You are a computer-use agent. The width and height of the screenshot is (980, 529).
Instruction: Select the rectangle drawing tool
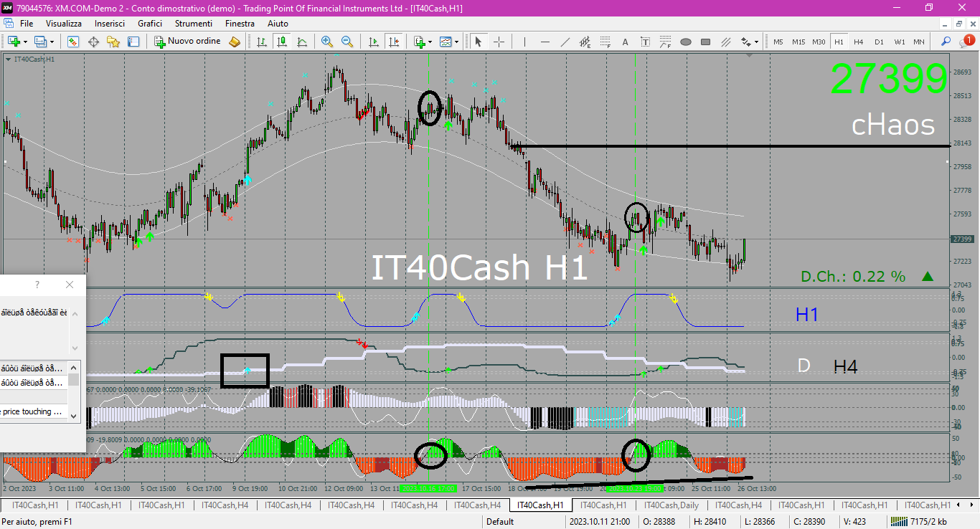click(x=706, y=42)
